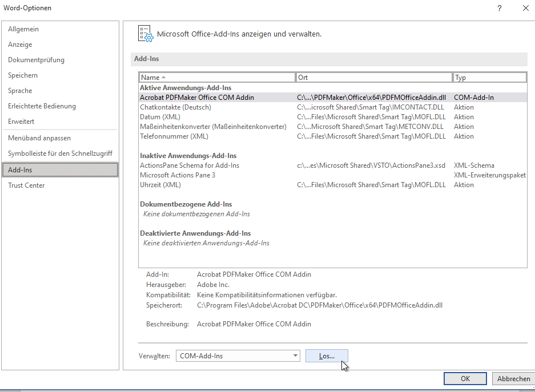The image size is (535, 392).
Task: Select the Maßeinheitenkonverter add-in entry
Action: [x=213, y=127]
